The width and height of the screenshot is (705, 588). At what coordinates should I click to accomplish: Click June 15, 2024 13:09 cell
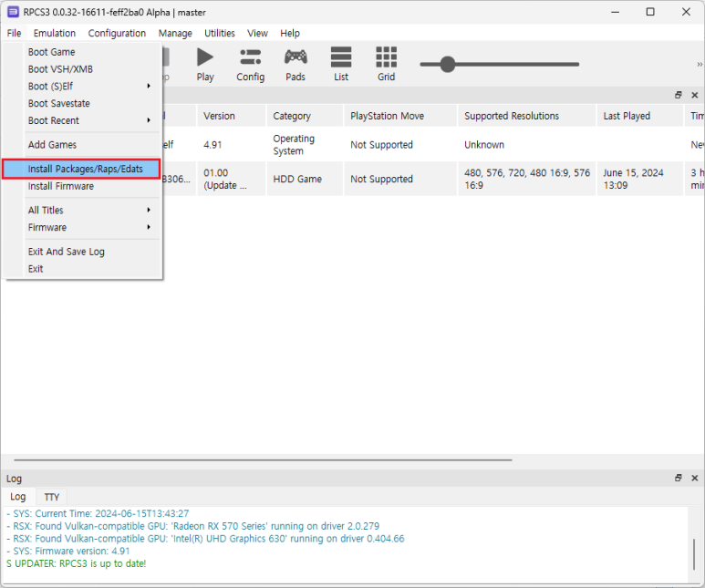point(640,179)
